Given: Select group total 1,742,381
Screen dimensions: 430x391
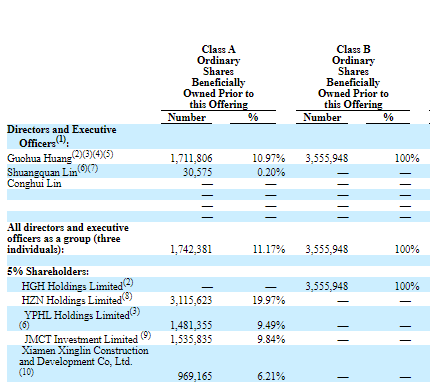Looking at the screenshot, I should click(x=191, y=249).
